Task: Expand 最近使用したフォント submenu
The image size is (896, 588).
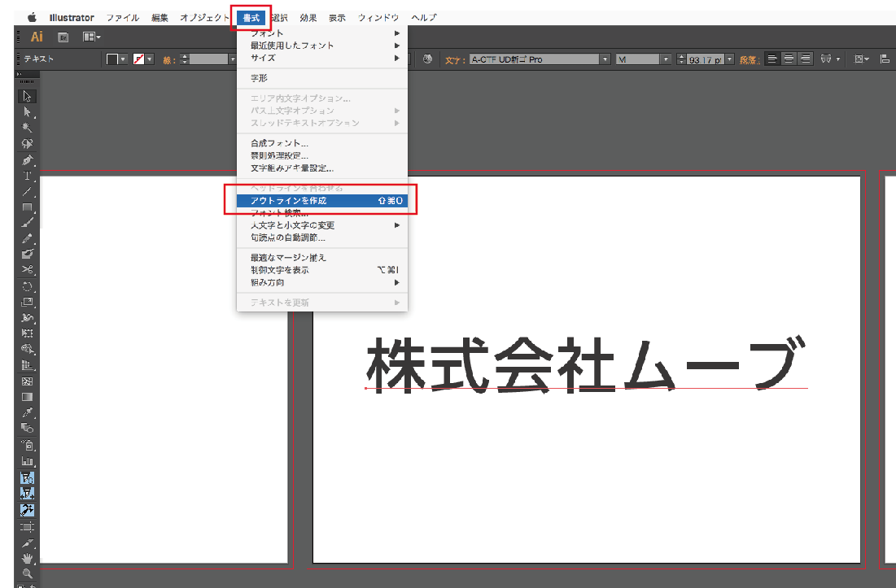Action: click(x=322, y=46)
